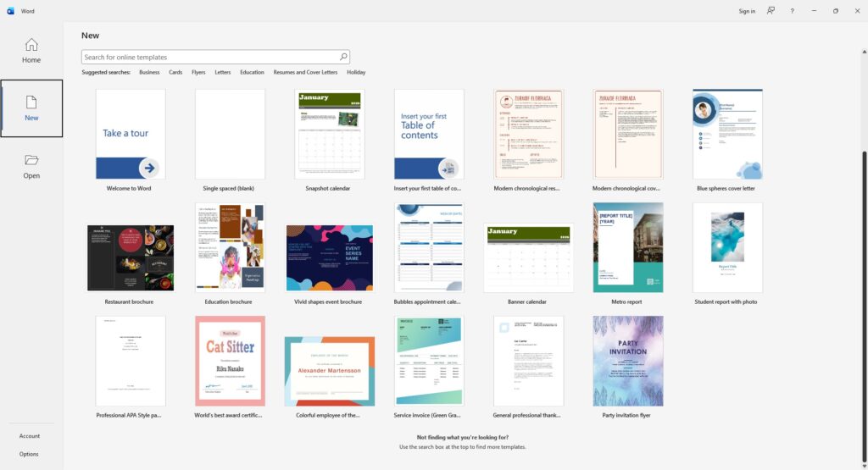Open the Home page in sidebar

pyautogui.click(x=31, y=50)
